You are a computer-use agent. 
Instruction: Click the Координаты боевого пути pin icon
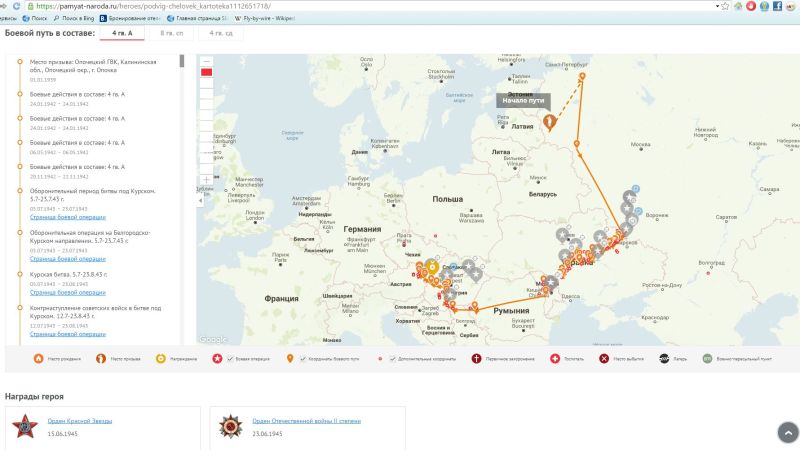pyautogui.click(x=290, y=359)
